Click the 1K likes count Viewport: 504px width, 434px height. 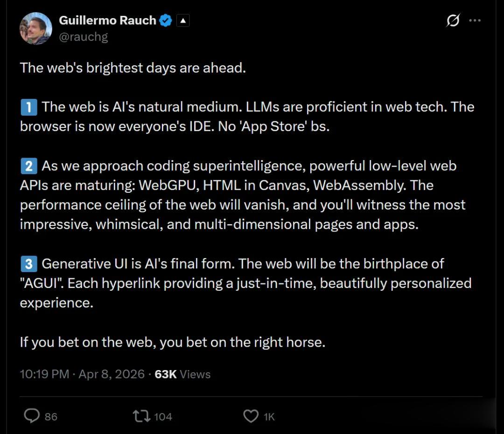[269, 417]
